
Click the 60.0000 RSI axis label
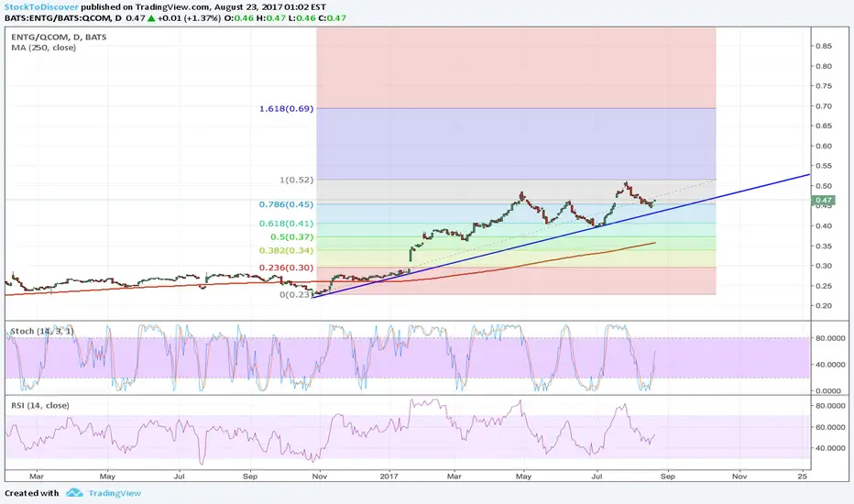[830, 427]
